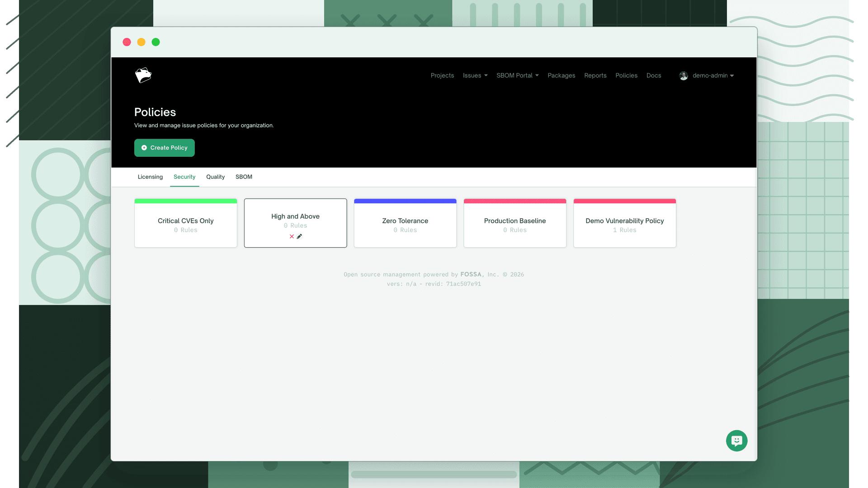Open the Zero Tolerance policy card
The height and width of the screenshot is (488, 868).
coord(405,223)
